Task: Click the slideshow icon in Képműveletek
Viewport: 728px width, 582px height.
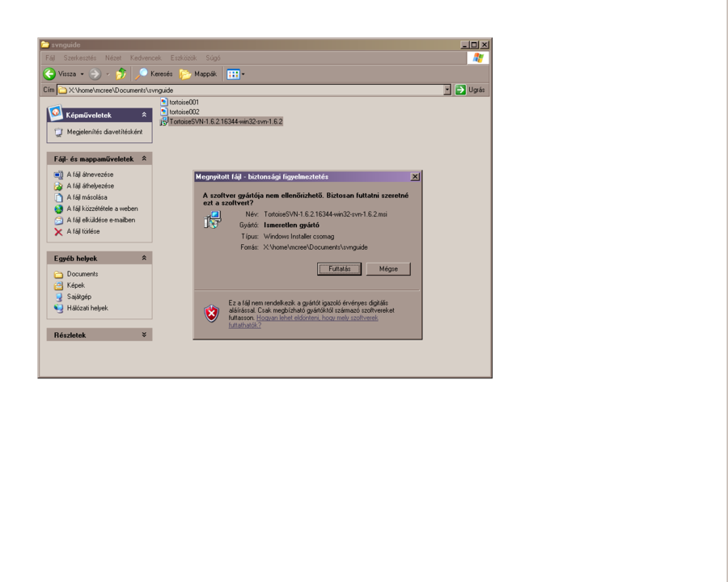Action: (x=58, y=133)
